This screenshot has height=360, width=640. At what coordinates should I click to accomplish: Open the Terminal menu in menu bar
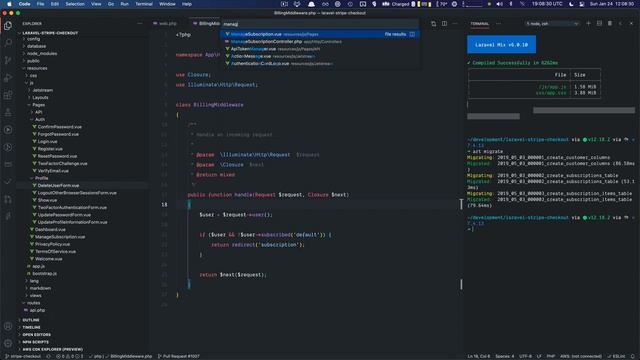point(144,4)
